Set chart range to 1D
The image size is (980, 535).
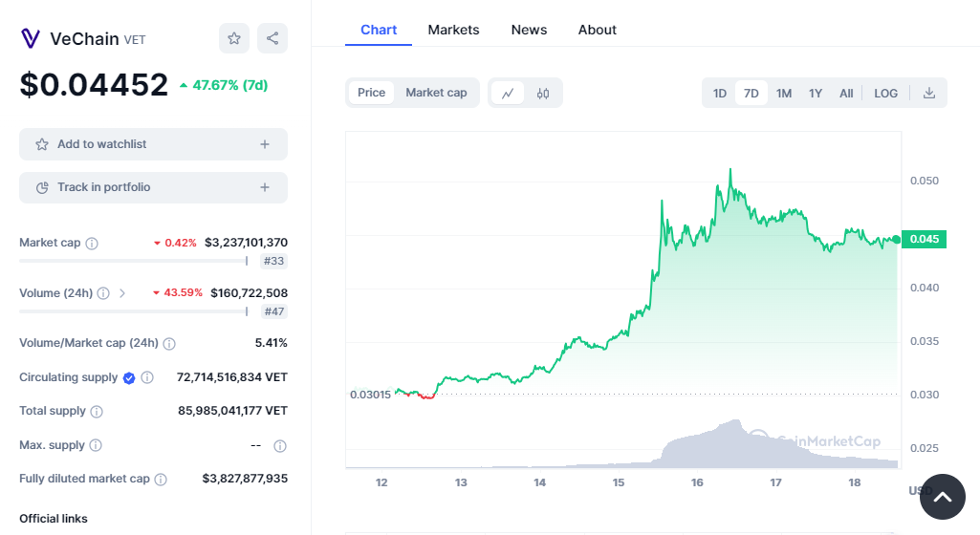[x=720, y=93]
